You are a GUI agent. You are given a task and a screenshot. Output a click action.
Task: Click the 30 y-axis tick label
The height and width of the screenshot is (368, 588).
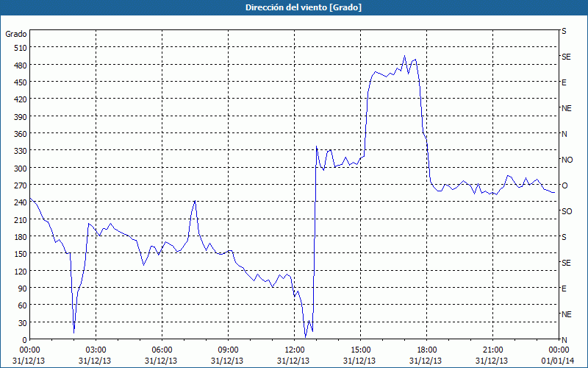[23, 323]
